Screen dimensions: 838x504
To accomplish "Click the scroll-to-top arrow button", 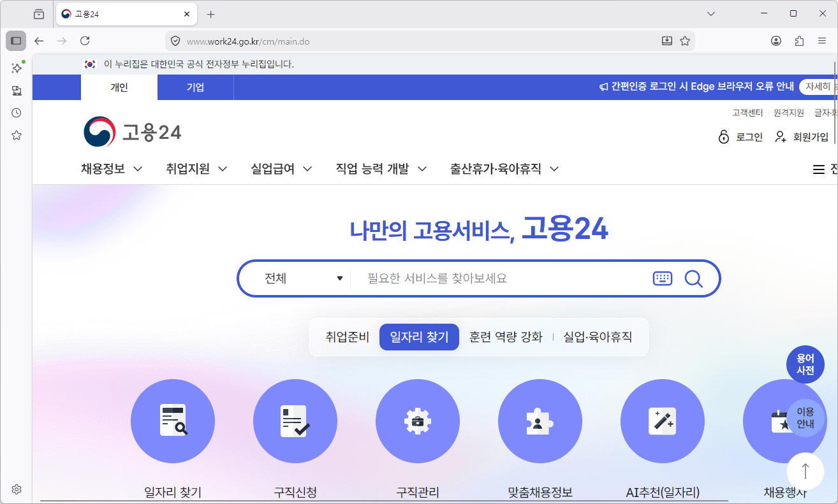I will [805, 472].
